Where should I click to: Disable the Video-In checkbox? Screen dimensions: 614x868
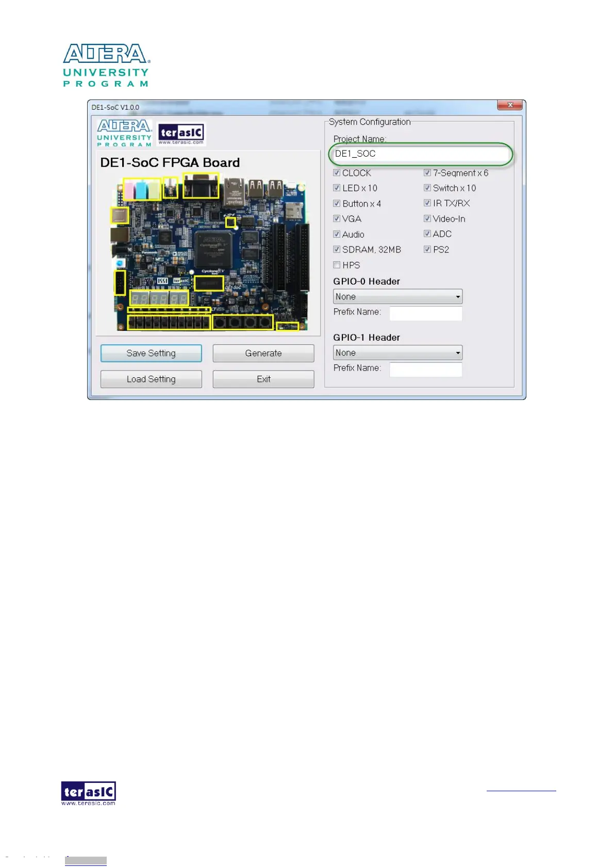(427, 219)
